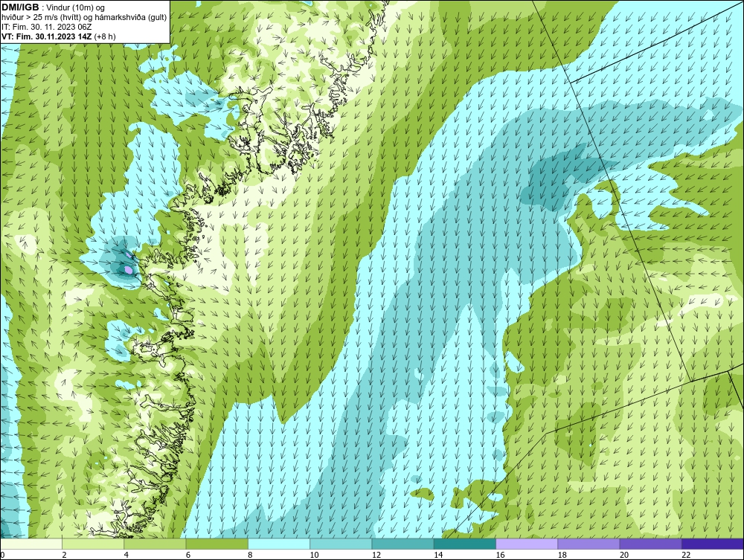The width and height of the screenshot is (744, 560).
Task: Click the 14–16 m/s dark teal legend swatch
Action: (464, 544)
